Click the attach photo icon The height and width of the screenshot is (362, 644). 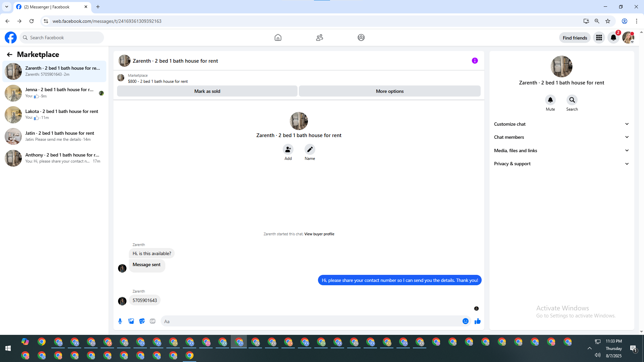pos(131,321)
